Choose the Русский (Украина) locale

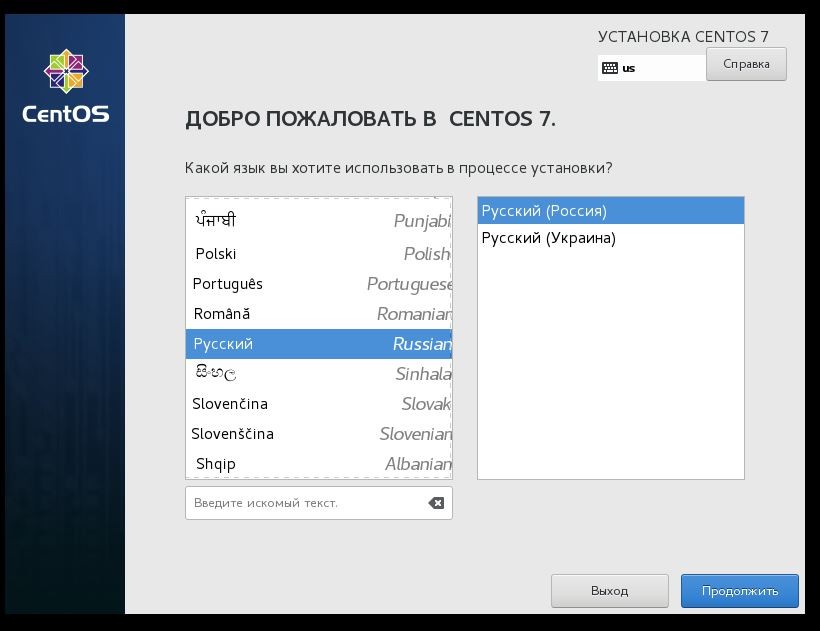pyautogui.click(x=611, y=238)
